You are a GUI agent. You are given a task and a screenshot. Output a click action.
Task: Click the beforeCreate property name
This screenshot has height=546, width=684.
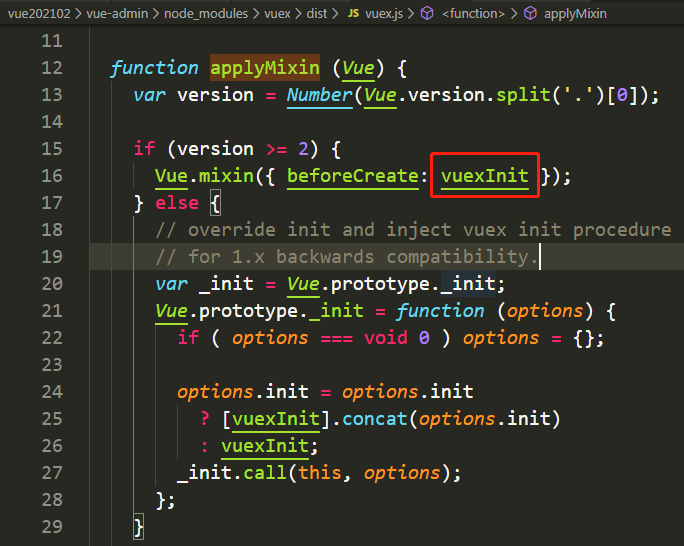click(x=353, y=176)
